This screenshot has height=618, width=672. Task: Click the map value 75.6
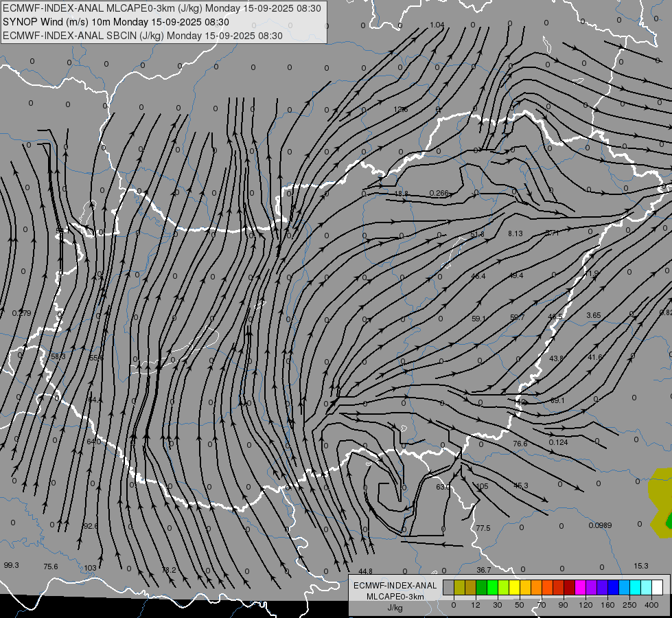[x=51, y=566]
